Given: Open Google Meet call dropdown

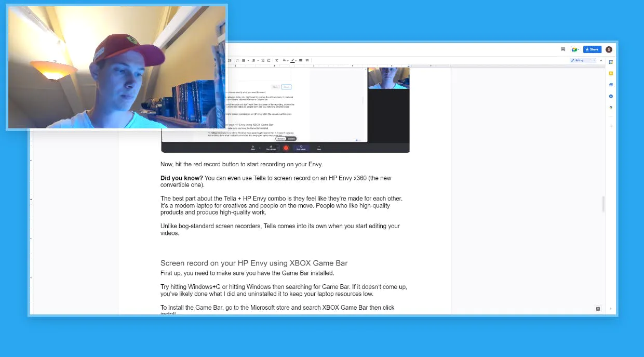Looking at the screenshot, I should (x=575, y=49).
